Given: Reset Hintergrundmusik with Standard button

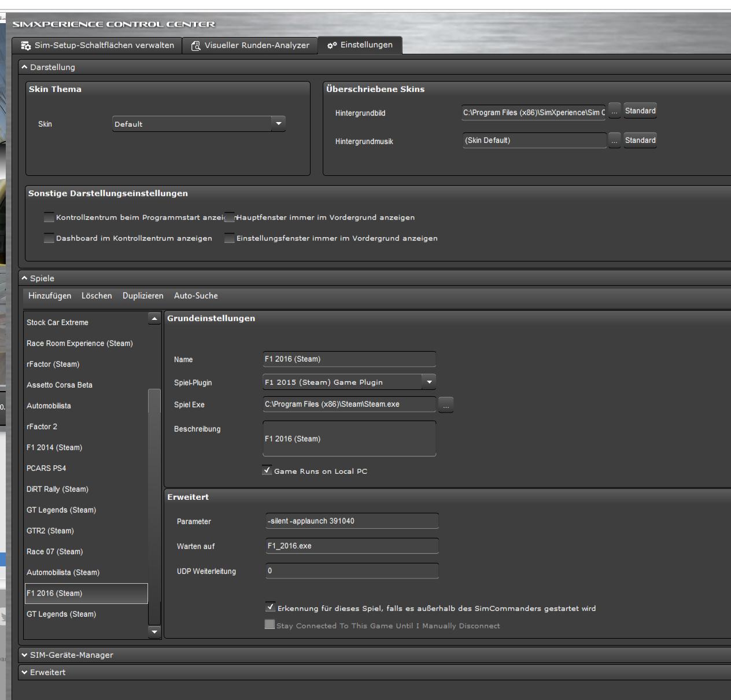Looking at the screenshot, I should [640, 141].
